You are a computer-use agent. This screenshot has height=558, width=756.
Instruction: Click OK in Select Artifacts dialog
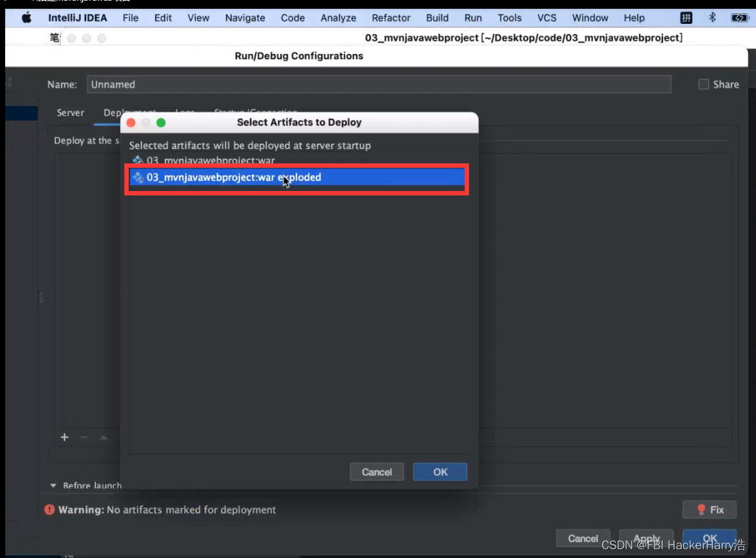coord(440,472)
